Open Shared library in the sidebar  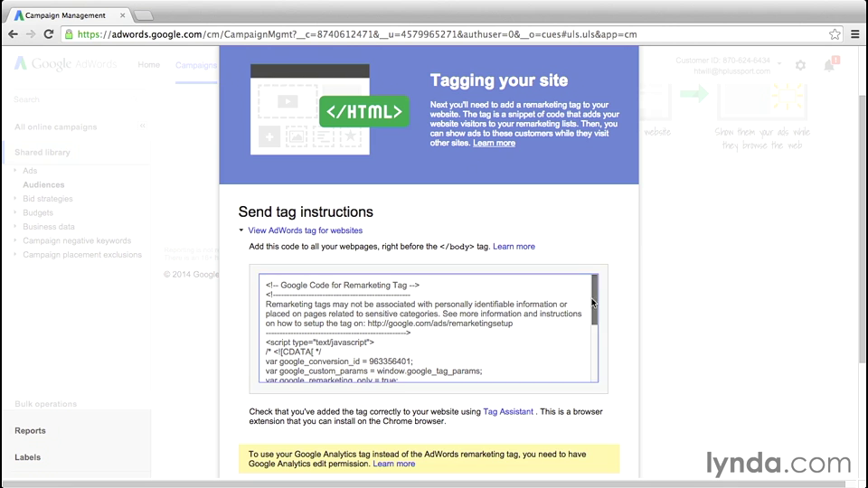[x=42, y=152]
